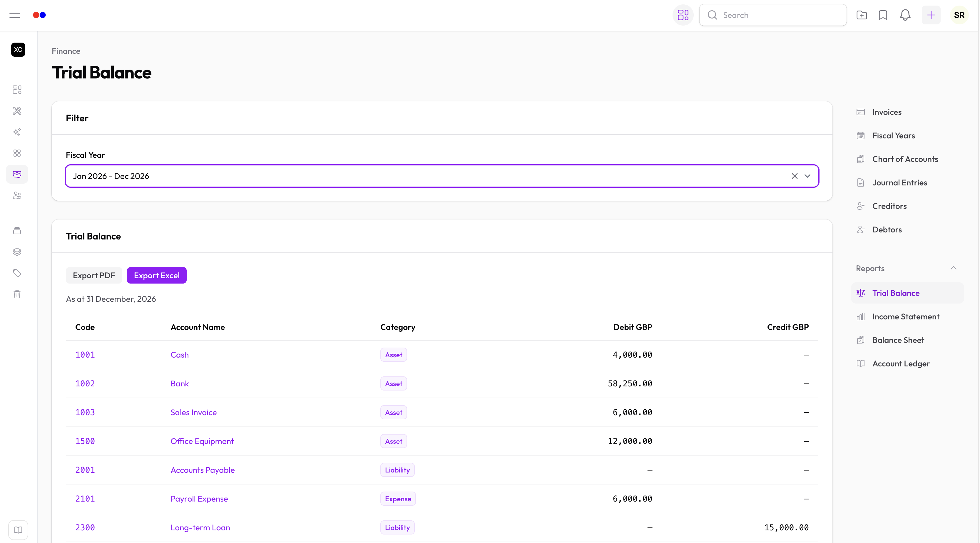Open Account Ledger report
The height and width of the screenshot is (543, 980).
pos(907,364)
